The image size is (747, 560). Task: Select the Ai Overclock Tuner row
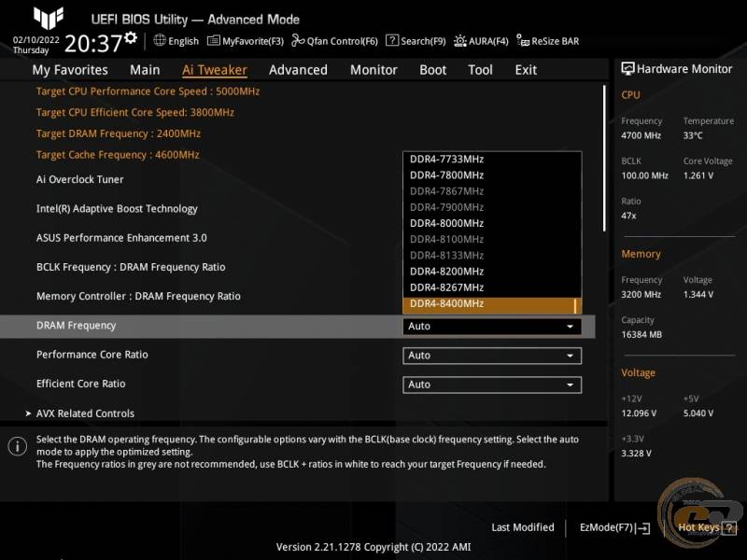(x=80, y=179)
